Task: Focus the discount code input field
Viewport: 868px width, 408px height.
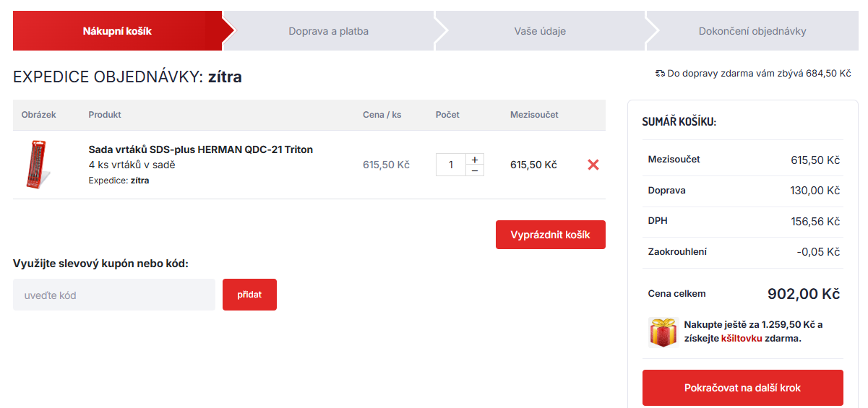Action: 114,295
